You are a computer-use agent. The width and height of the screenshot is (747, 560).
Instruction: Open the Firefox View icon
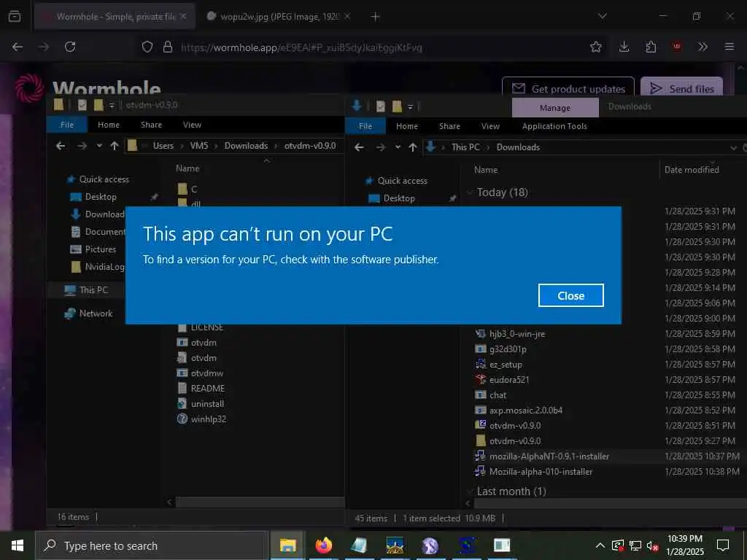click(15, 16)
